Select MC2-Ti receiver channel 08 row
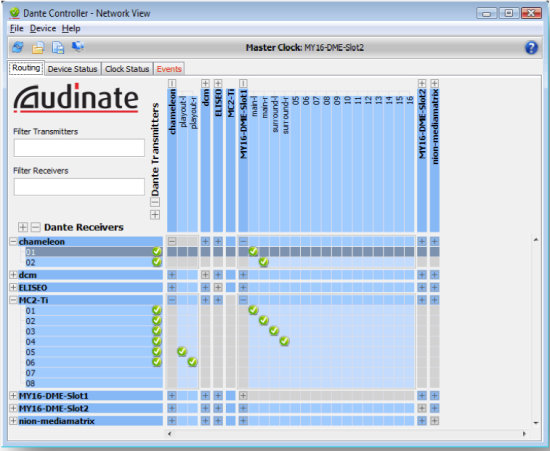The height and width of the screenshot is (451, 550). pyautogui.click(x=94, y=383)
